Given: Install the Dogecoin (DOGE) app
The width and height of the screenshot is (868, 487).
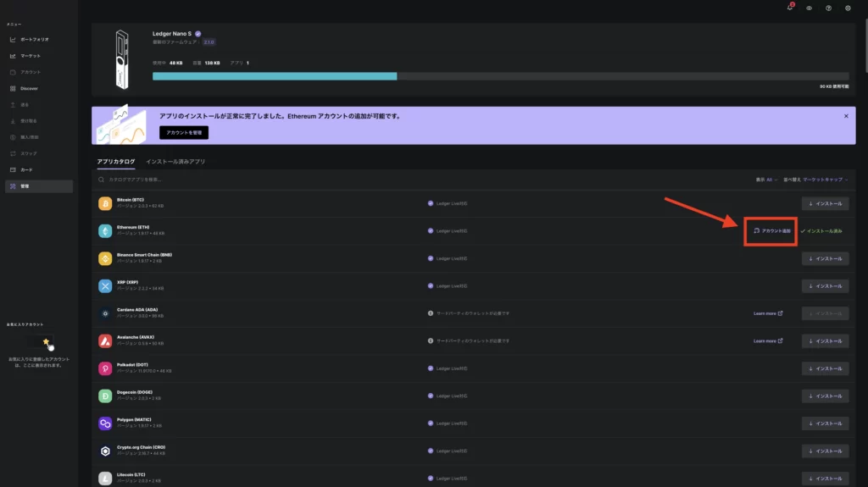Looking at the screenshot, I should point(825,396).
